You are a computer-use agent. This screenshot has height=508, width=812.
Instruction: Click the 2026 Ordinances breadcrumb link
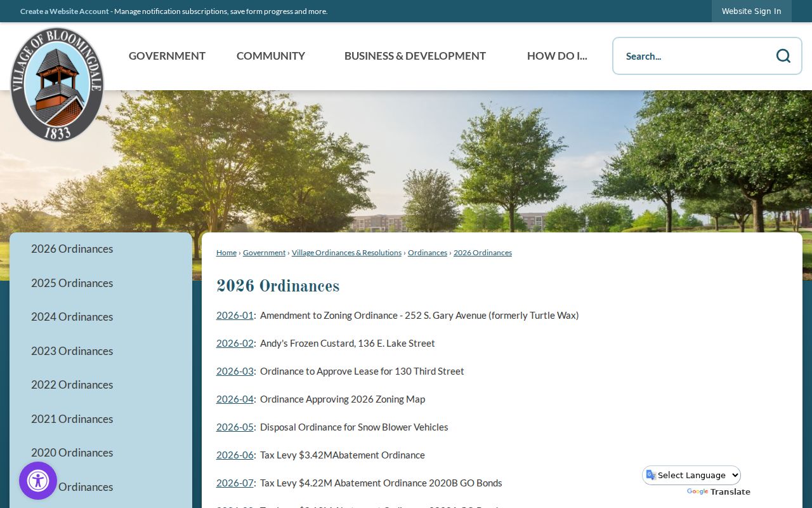483,253
